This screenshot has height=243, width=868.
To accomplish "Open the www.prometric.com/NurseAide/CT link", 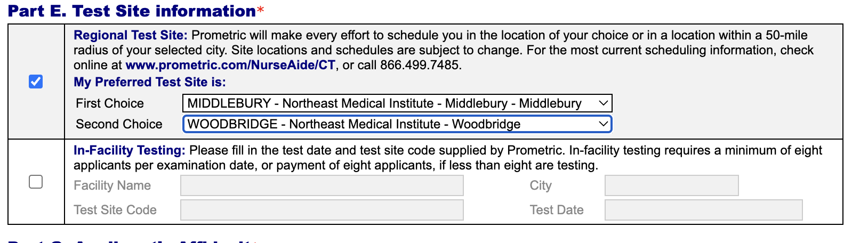I will 230,65.
